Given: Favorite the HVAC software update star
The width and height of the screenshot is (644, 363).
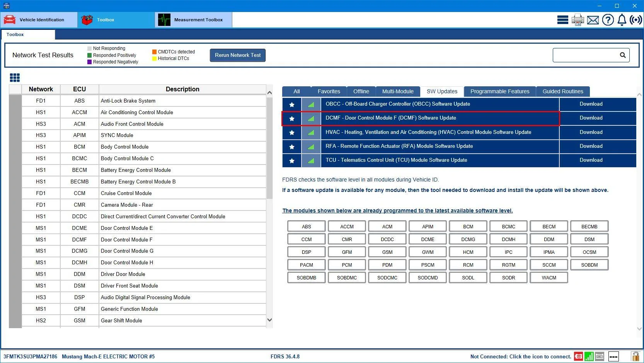Looking at the screenshot, I should [x=292, y=133].
